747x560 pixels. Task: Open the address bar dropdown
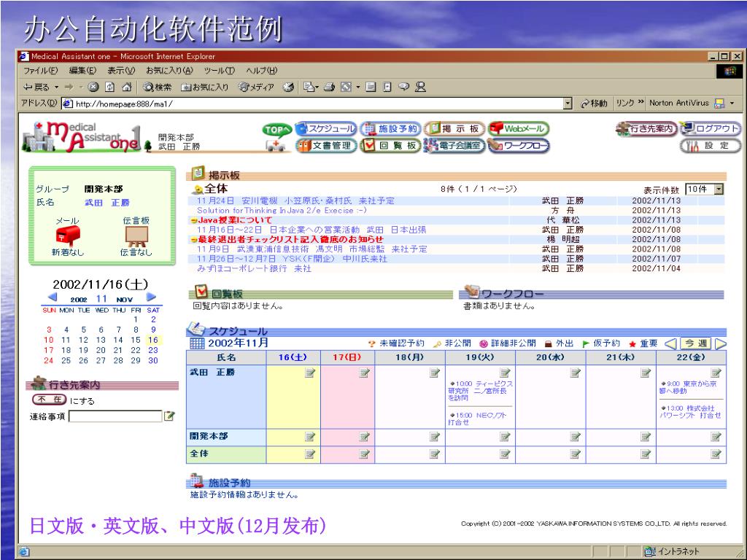click(568, 104)
